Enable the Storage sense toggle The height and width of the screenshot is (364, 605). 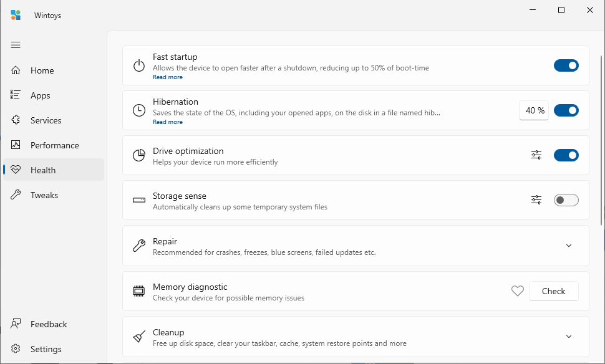click(x=566, y=199)
